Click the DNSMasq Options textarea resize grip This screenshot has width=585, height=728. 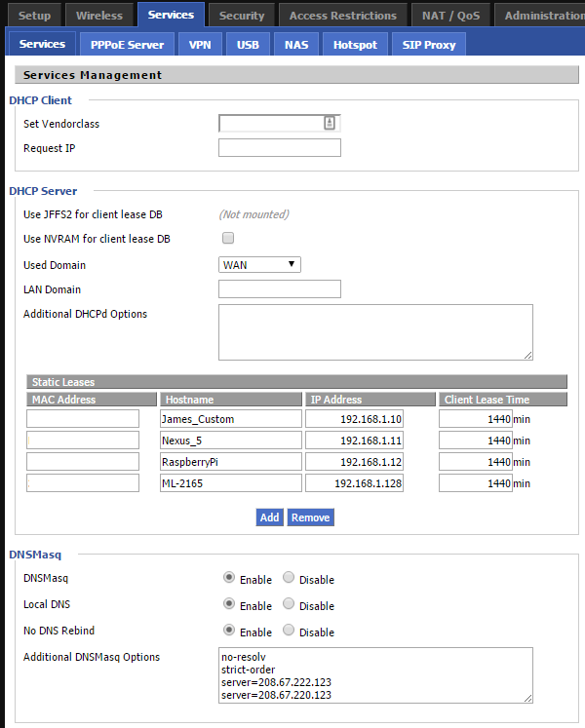(528, 699)
